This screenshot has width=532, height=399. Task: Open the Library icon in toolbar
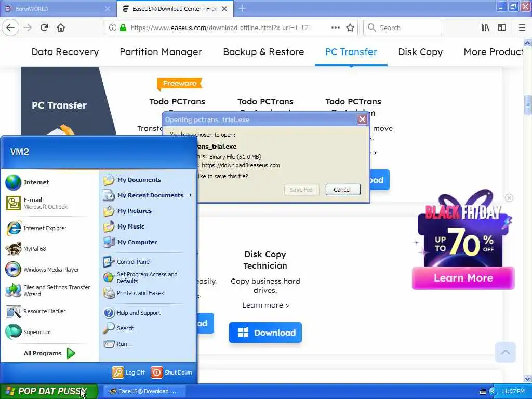[485, 28]
